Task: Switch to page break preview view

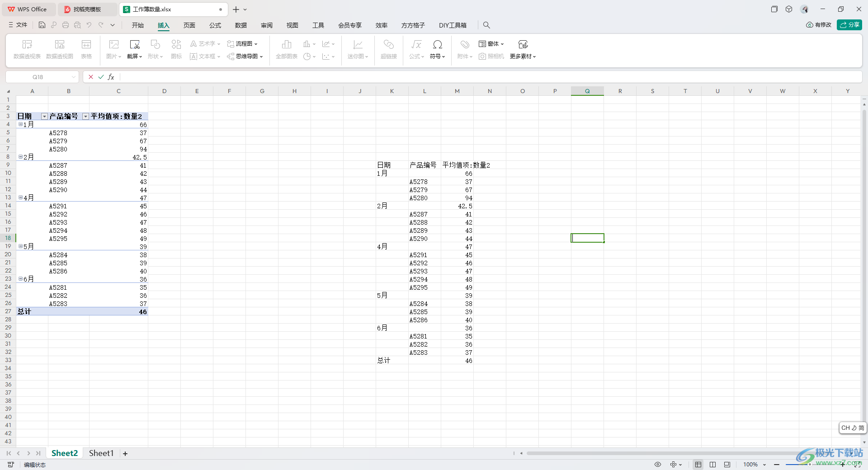Action: [x=713, y=465]
